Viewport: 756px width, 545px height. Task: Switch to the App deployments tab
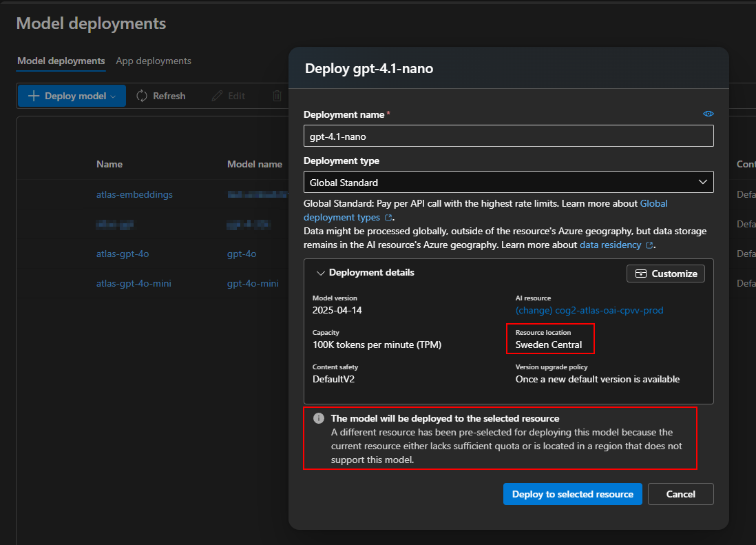coord(154,61)
